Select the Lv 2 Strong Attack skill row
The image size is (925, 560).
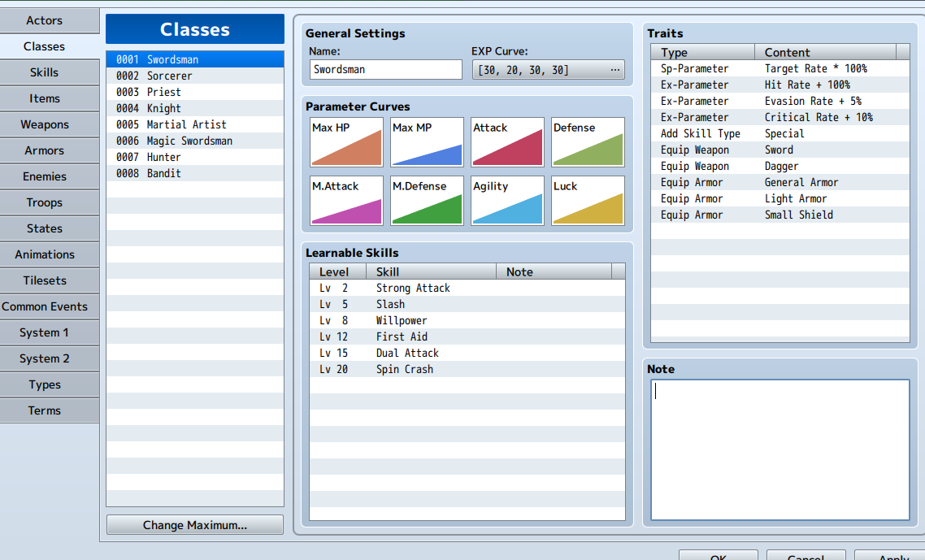click(467, 288)
